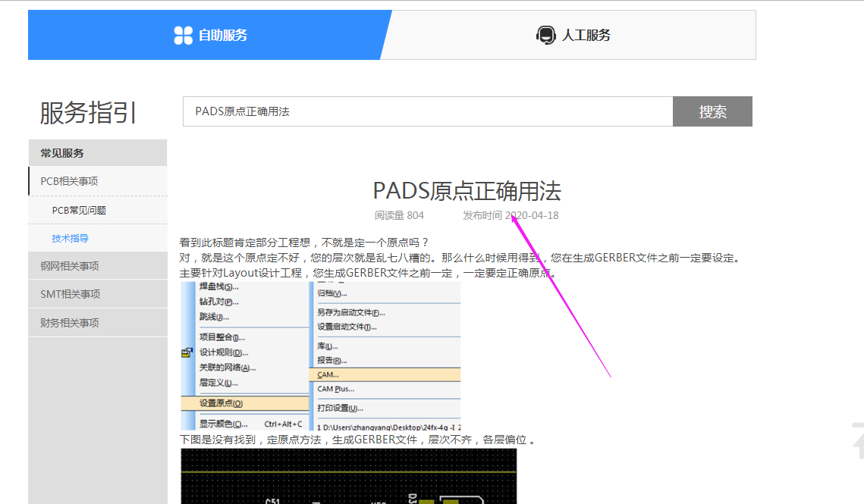
Task: Open the PCB常见问题 sub-item
Action: click(79, 210)
